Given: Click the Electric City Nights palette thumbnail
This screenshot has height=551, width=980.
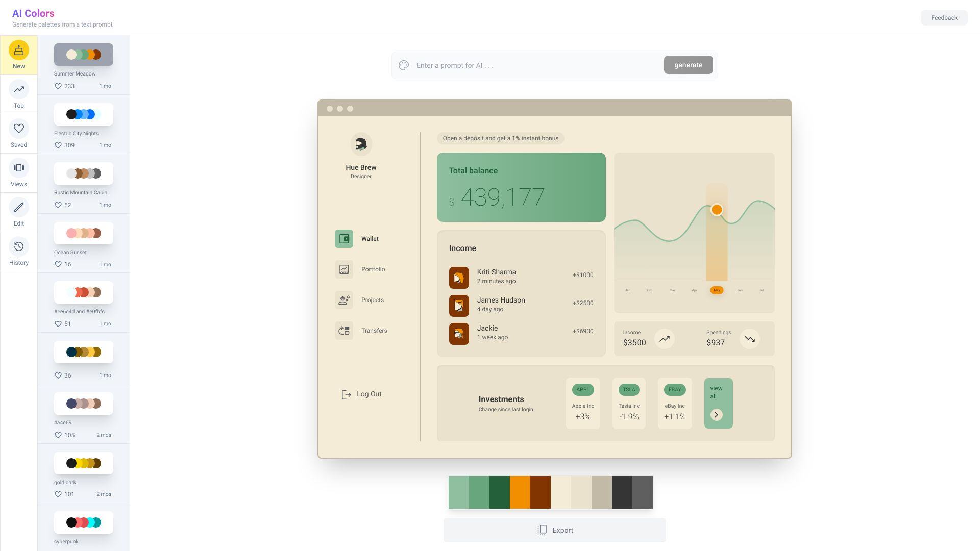Looking at the screenshot, I should pos(83,114).
